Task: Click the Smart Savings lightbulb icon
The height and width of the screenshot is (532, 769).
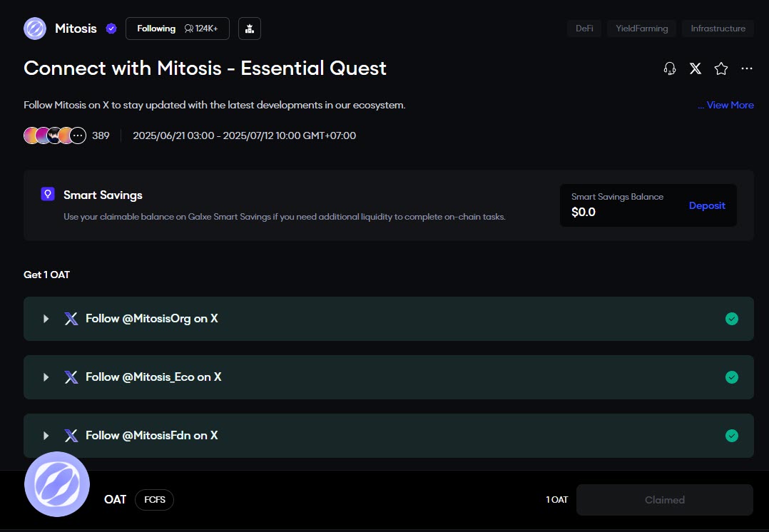Action: (x=48, y=194)
